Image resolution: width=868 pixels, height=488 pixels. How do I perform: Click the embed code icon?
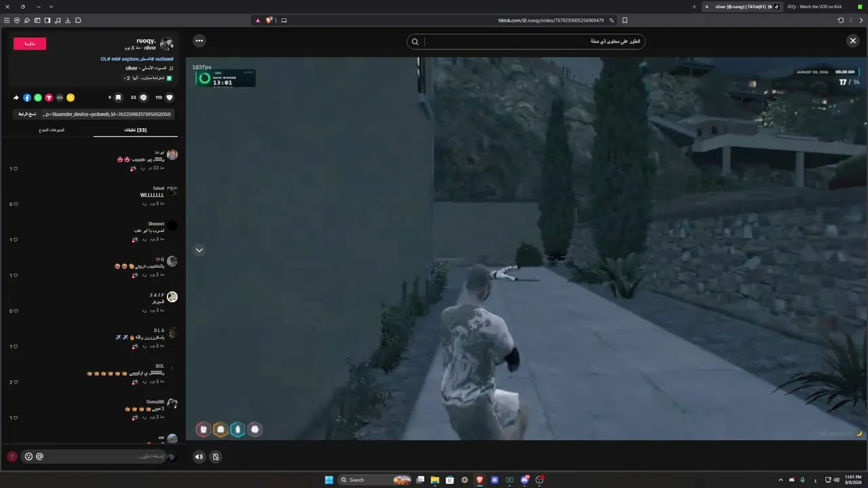click(60, 98)
